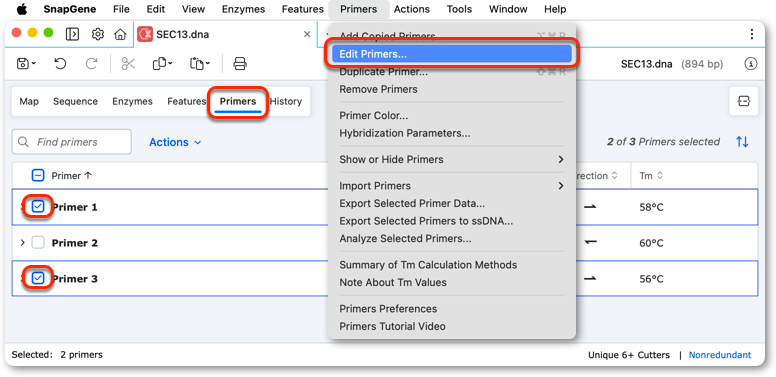This screenshot has width=776, height=377.
Task: Sort by the Tm column header
Action: coord(651,176)
